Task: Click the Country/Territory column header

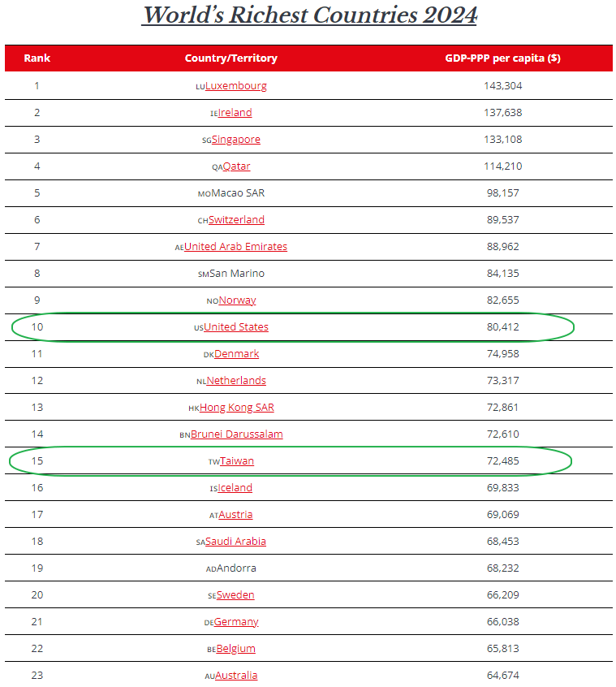Action: coord(231,58)
